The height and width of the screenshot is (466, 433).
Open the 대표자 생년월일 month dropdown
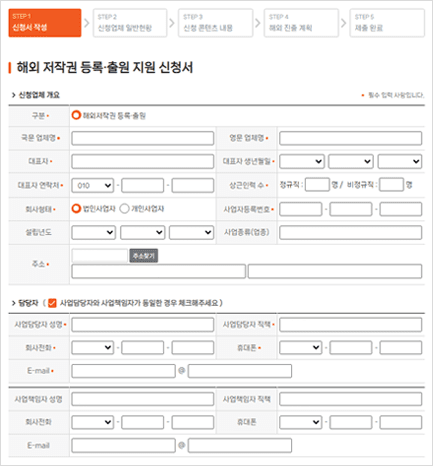pos(351,162)
